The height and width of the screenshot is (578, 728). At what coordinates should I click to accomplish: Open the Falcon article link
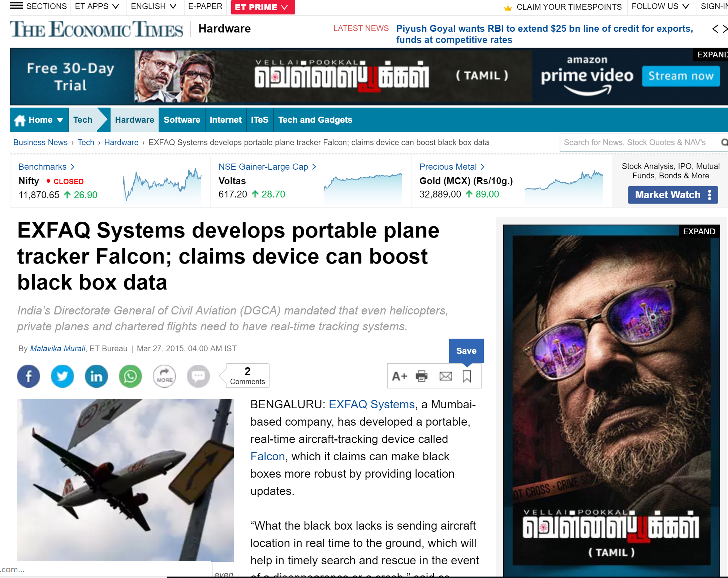coord(268,456)
